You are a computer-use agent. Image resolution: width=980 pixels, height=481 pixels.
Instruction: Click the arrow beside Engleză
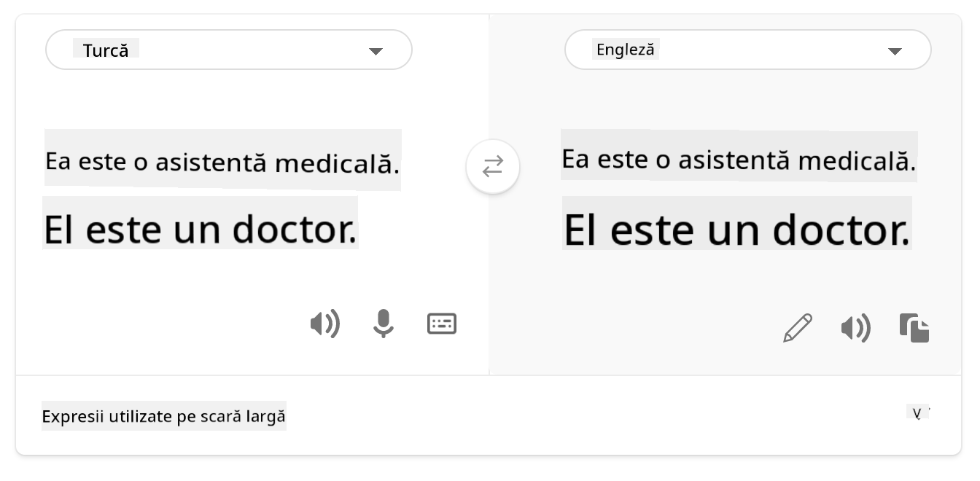895,51
